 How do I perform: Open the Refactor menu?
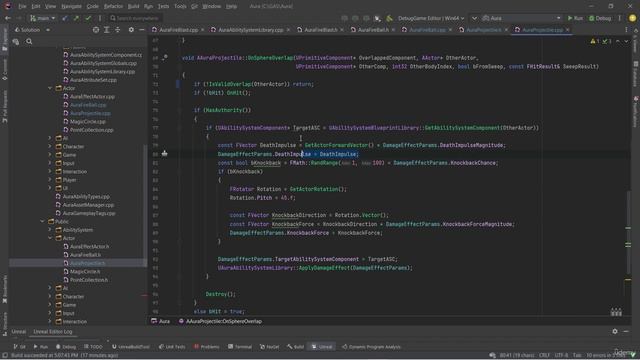[113, 6]
